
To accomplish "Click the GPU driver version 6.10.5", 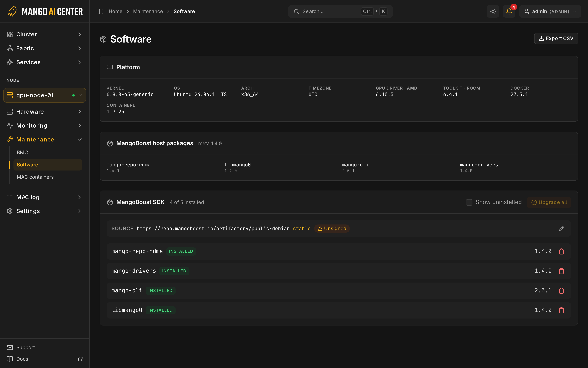I will (384, 94).
